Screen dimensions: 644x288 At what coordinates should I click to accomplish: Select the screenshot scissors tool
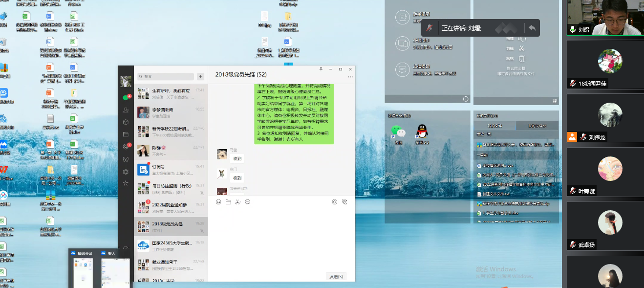(x=238, y=202)
